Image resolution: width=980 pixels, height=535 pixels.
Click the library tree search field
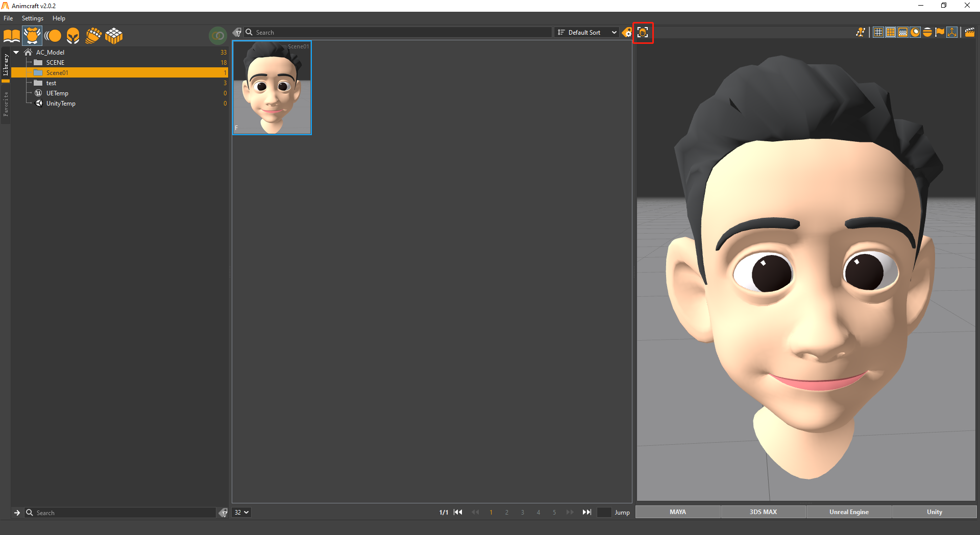click(x=121, y=513)
